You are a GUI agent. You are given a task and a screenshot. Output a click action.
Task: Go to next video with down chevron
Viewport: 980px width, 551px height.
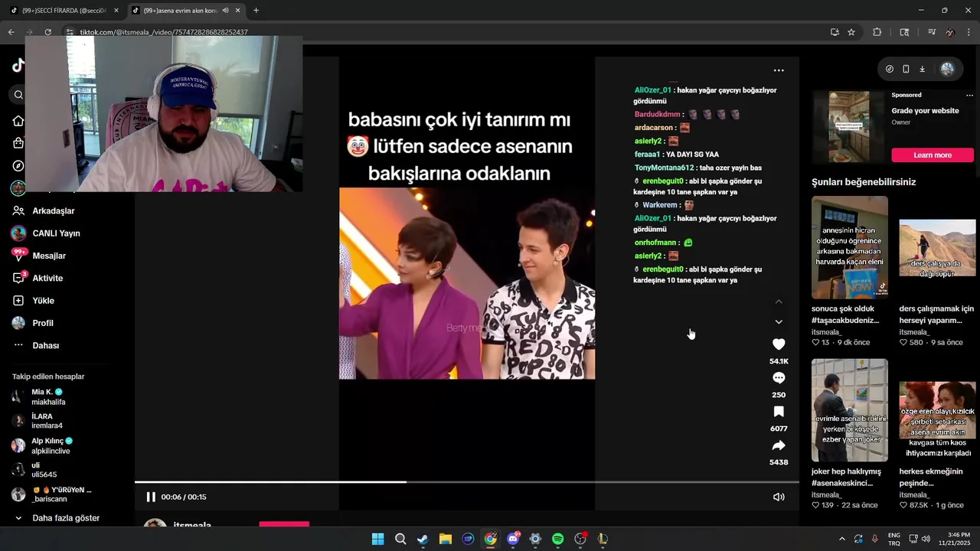779,322
